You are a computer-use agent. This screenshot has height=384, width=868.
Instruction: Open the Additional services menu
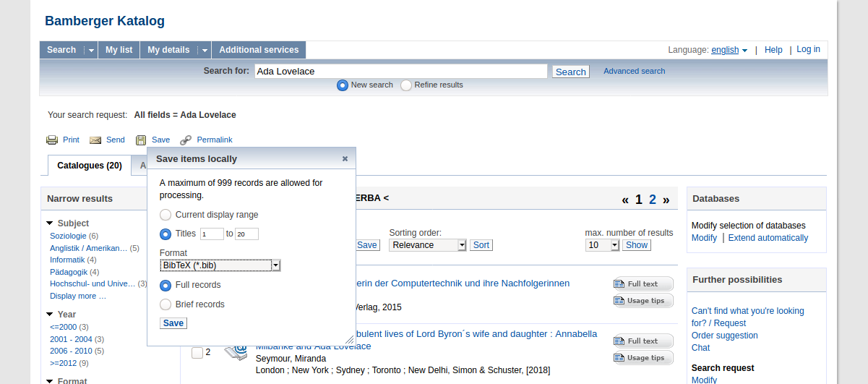pos(259,50)
